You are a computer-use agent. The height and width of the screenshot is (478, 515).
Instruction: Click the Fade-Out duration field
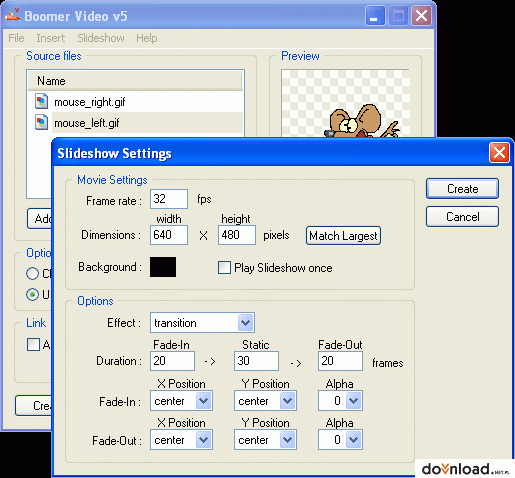tap(340, 361)
